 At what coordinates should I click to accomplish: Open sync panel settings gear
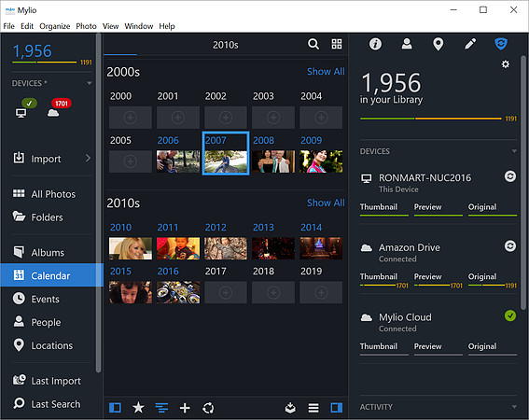(505, 64)
